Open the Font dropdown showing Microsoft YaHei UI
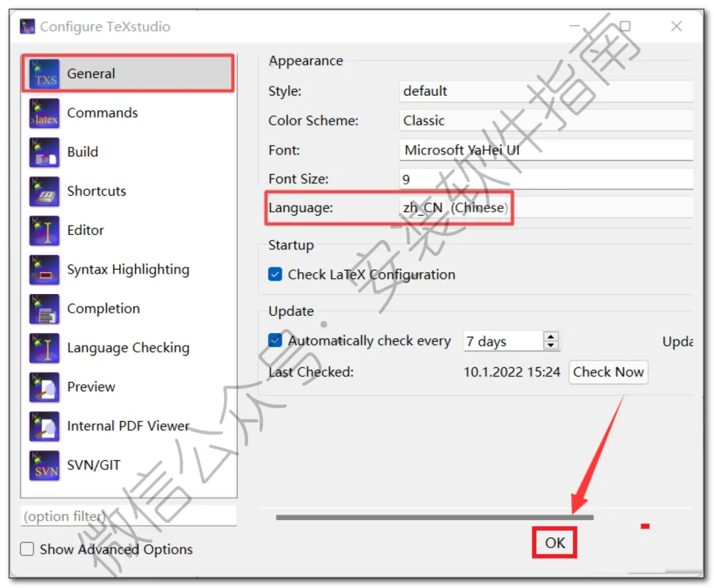714x588 pixels. click(x=545, y=150)
